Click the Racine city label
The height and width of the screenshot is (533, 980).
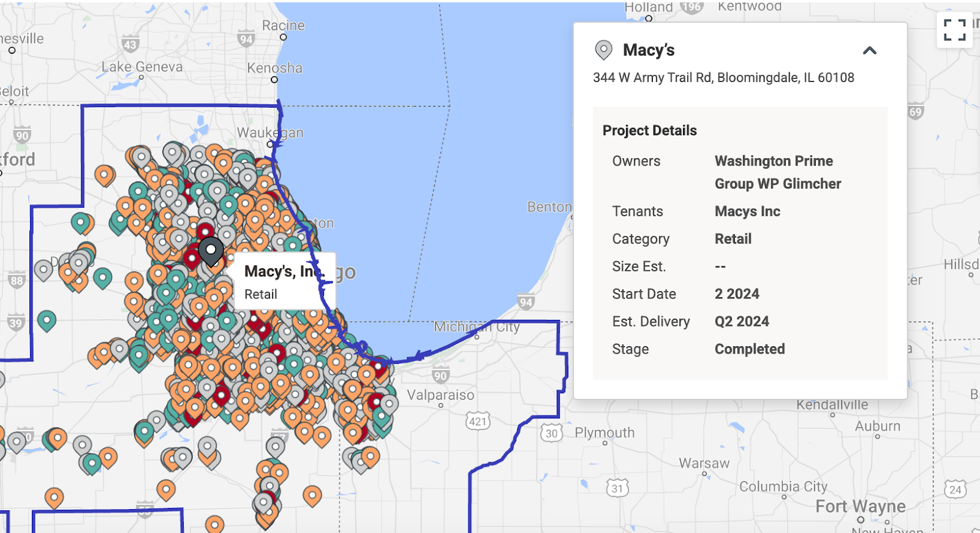click(283, 26)
